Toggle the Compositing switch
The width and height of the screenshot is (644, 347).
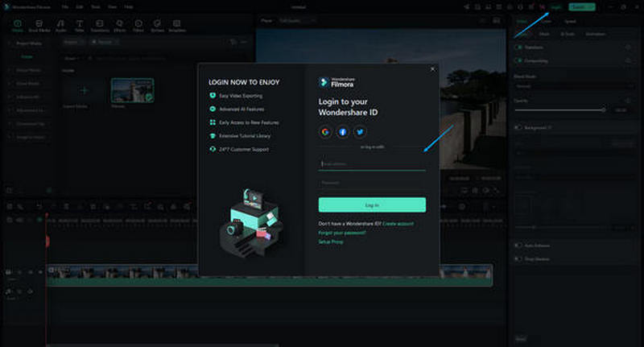coord(518,60)
